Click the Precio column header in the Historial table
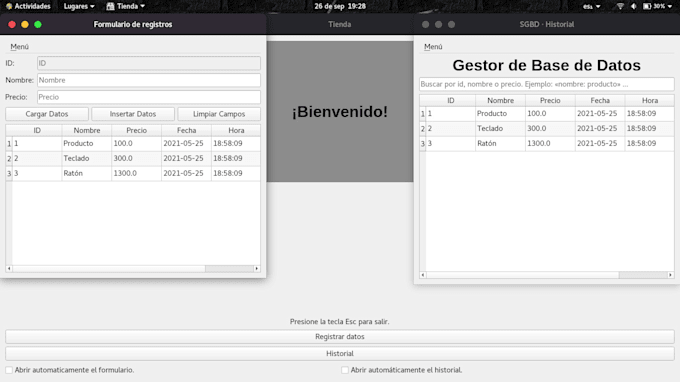Viewport: 680px width, 382px height. coord(550,100)
